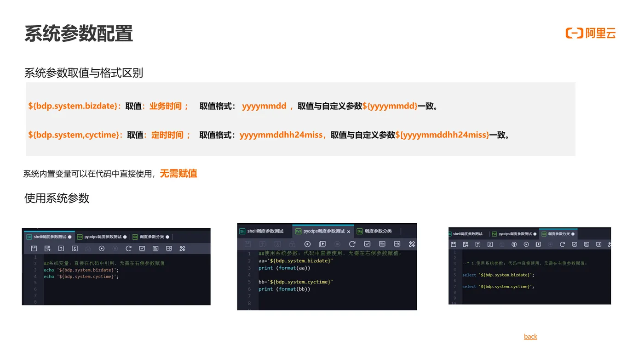Click the smoke-test checkmark icon in the shell editor

[x=142, y=249]
